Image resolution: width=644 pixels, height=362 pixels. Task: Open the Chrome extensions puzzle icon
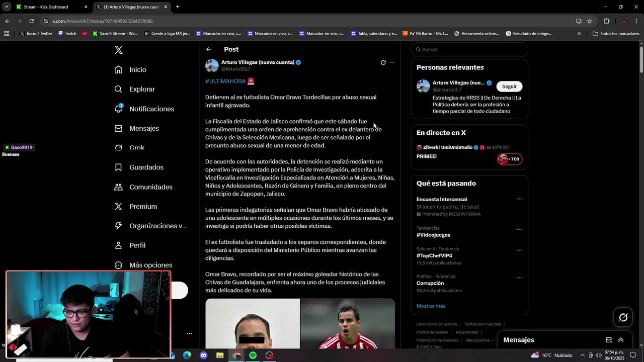tap(606, 21)
